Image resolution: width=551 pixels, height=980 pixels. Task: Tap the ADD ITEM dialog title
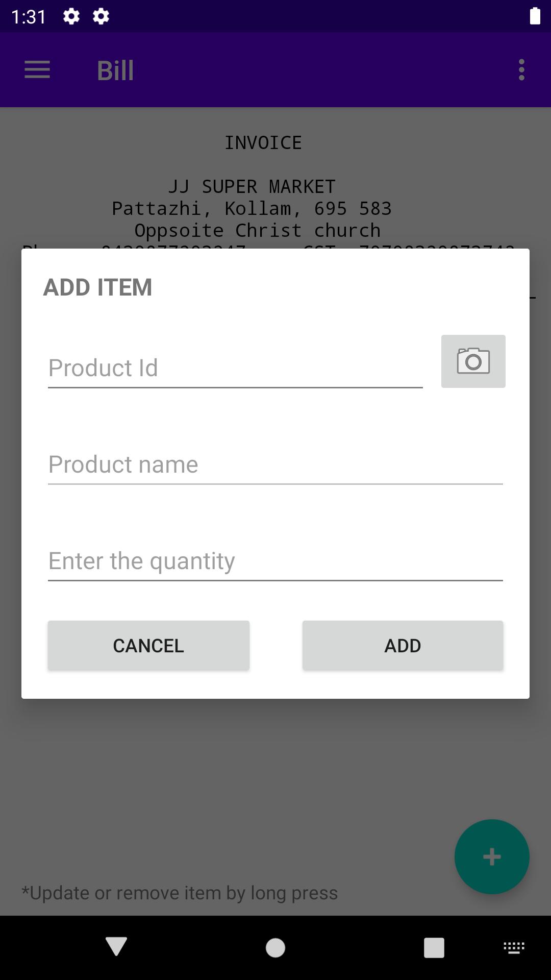click(98, 287)
